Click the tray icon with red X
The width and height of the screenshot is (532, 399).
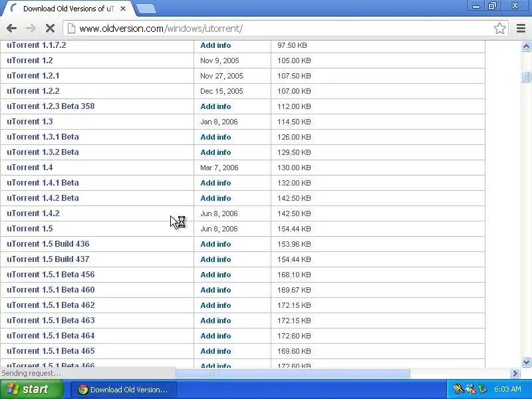471,389
